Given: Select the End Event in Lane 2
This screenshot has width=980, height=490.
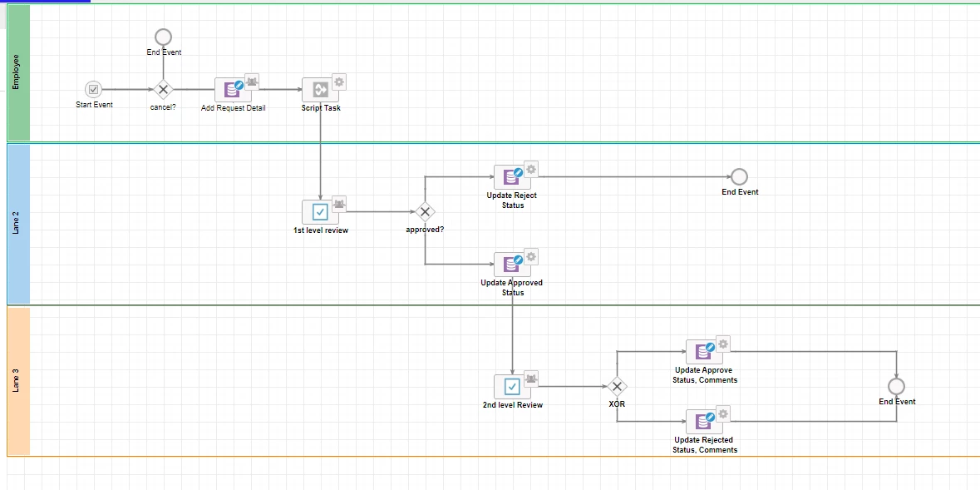Looking at the screenshot, I should pos(740,177).
